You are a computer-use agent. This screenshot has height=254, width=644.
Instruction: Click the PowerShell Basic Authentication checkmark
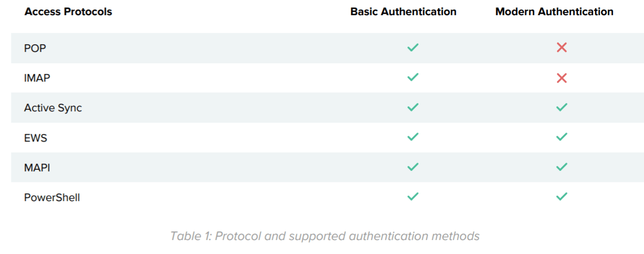(x=413, y=197)
